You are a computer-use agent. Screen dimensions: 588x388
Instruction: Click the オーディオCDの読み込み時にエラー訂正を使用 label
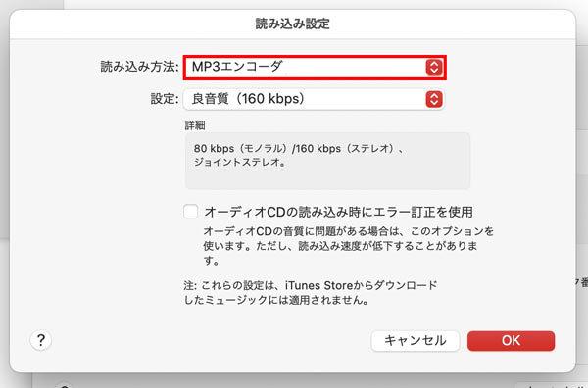tap(338, 212)
